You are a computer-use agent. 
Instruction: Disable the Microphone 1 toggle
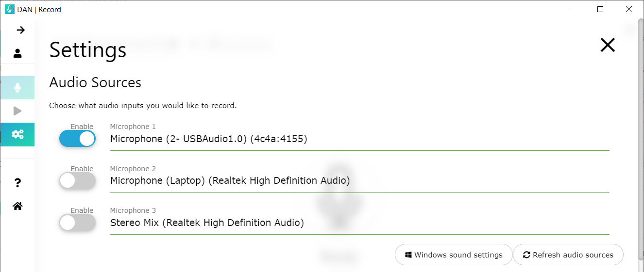77,139
